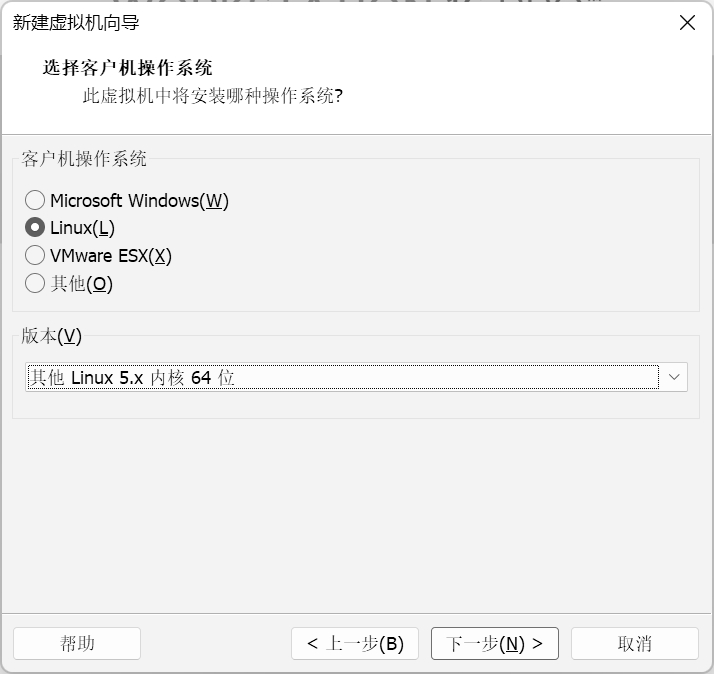The width and height of the screenshot is (714, 674).
Task: Choose the VMware ESX radio button
Action: [35, 256]
